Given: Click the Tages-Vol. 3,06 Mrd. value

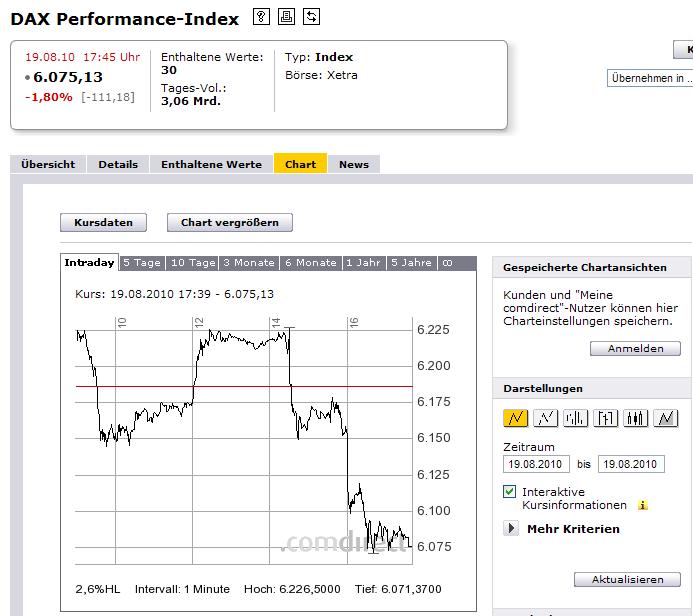Looking at the screenshot, I should point(191,101).
